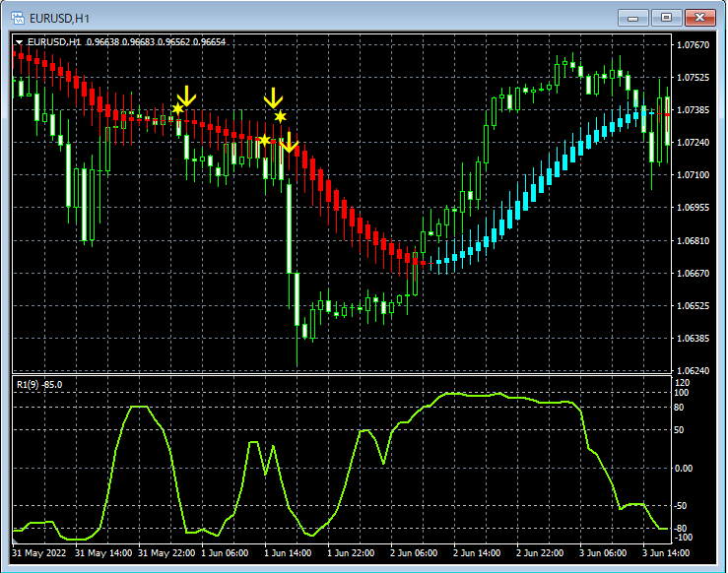This screenshot has width=728, height=573.
Task: Click the 1 Jun 06:00 time label
Action: [x=225, y=553]
